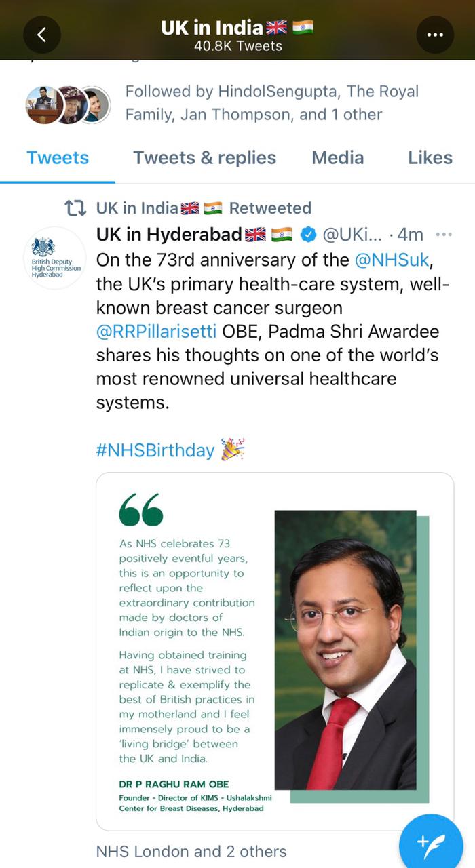
Task: Switch to Tweets & replies tab
Action: (204, 158)
